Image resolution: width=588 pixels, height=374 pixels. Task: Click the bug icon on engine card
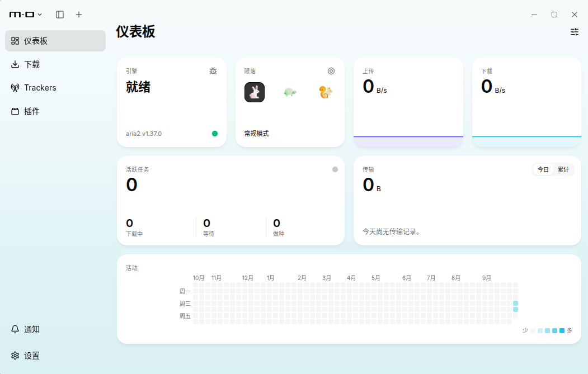213,71
